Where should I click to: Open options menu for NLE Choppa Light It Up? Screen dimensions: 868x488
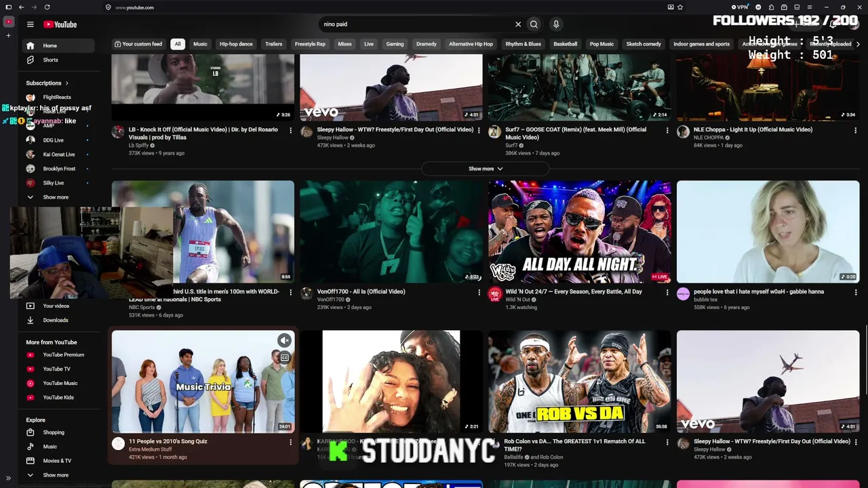point(856,130)
